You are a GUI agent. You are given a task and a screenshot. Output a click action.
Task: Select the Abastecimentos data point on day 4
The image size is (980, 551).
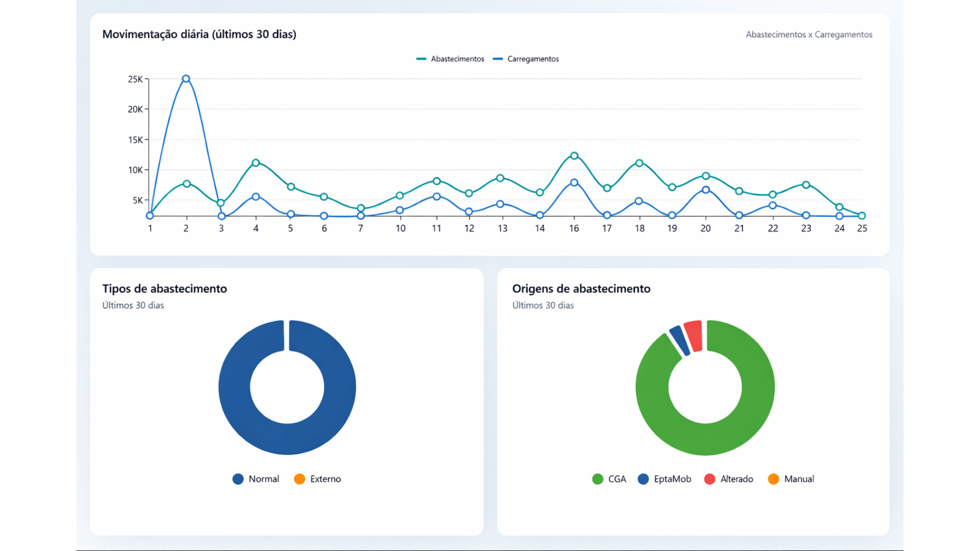tap(256, 163)
